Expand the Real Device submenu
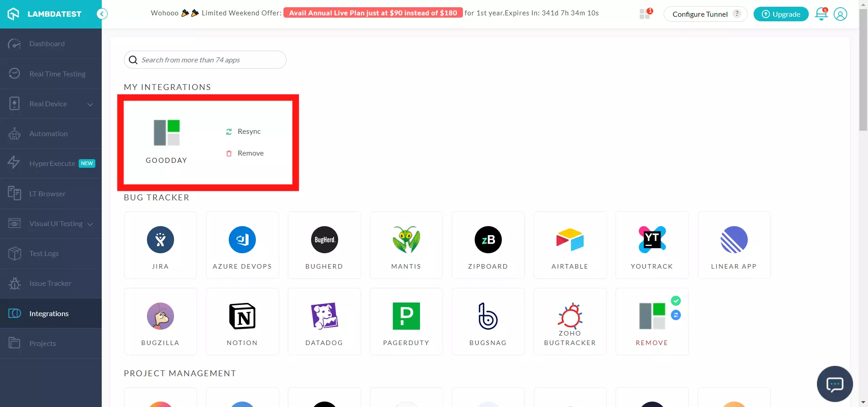The image size is (868, 407). [90, 104]
